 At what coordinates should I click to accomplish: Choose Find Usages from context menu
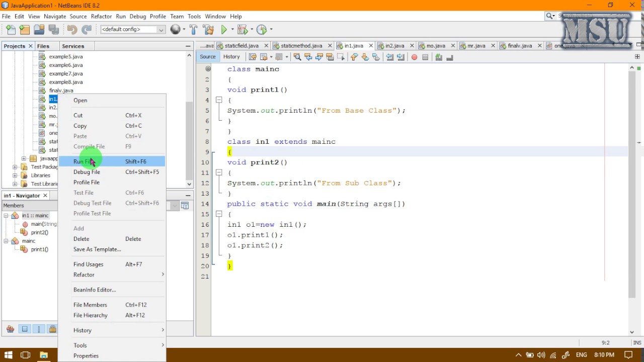point(112,264)
